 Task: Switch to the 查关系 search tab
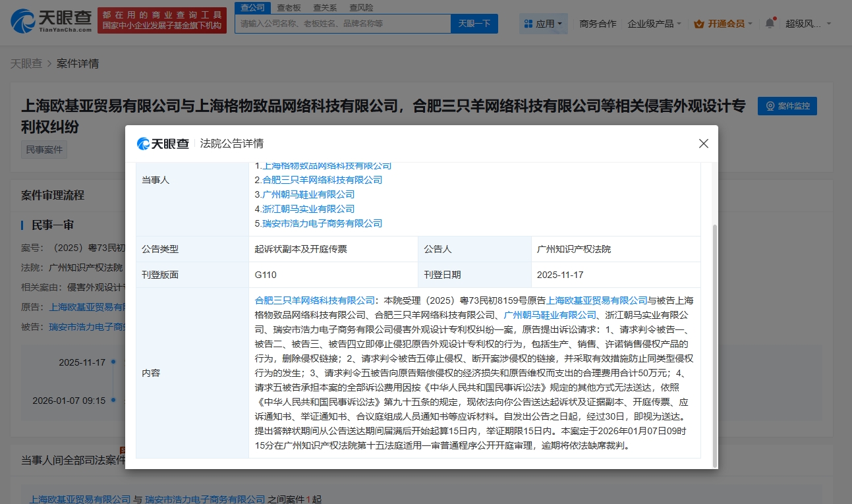tap(325, 7)
